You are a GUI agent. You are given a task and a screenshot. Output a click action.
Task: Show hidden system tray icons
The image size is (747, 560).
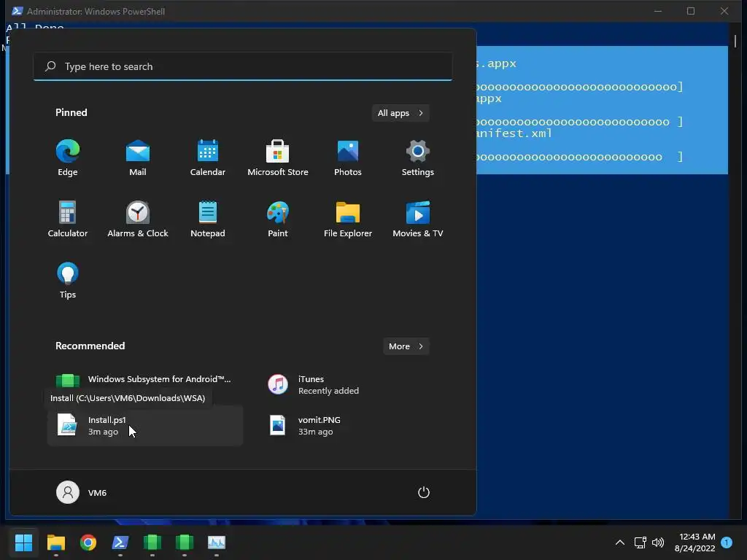[x=620, y=542]
